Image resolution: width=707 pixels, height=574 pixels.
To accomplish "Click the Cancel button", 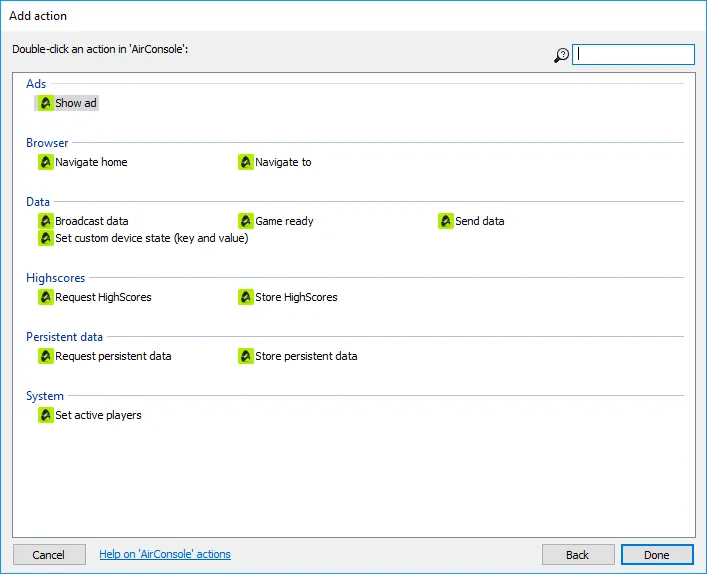I will click(x=49, y=555).
